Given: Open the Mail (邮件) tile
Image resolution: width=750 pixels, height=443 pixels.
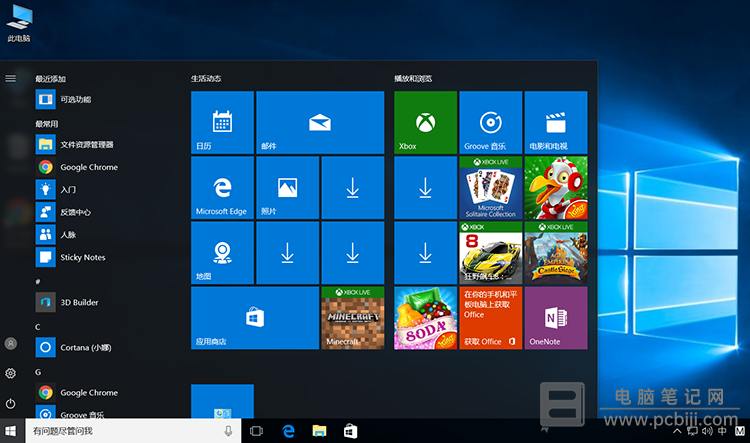Looking at the screenshot, I should point(320,122).
